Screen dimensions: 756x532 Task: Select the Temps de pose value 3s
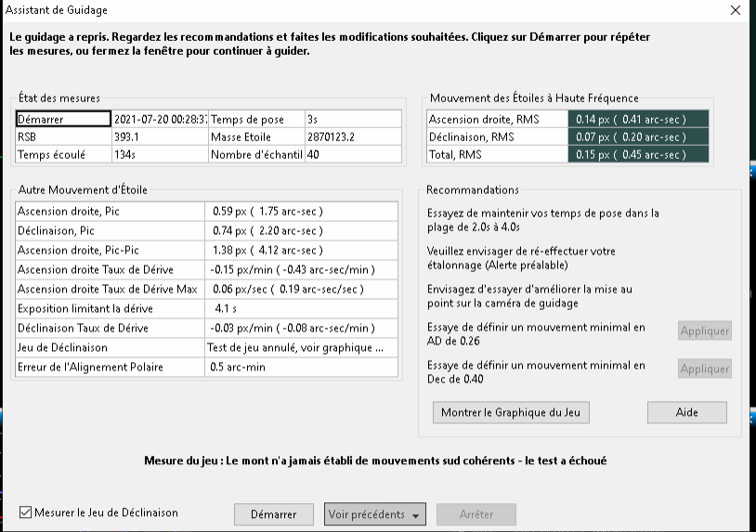(x=353, y=119)
